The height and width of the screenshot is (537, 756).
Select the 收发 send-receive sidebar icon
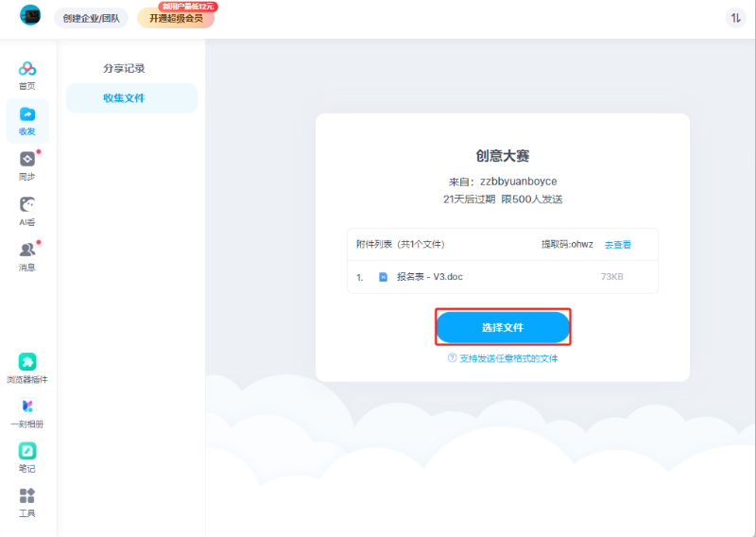27,114
